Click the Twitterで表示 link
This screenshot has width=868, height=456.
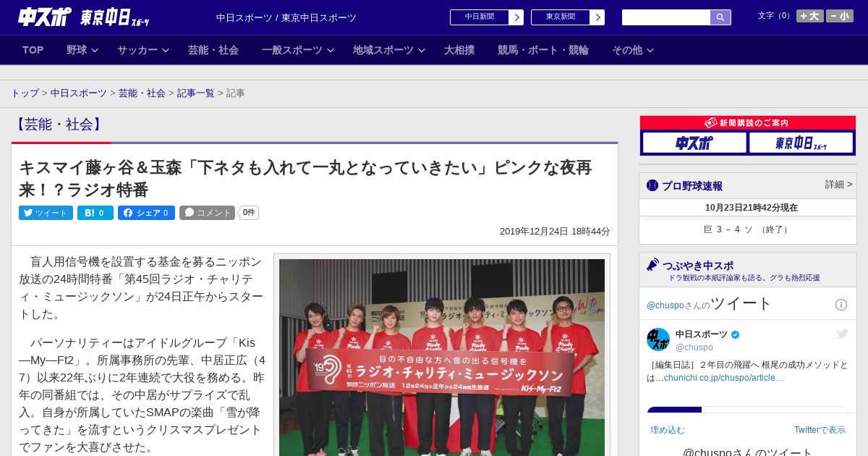click(820, 430)
